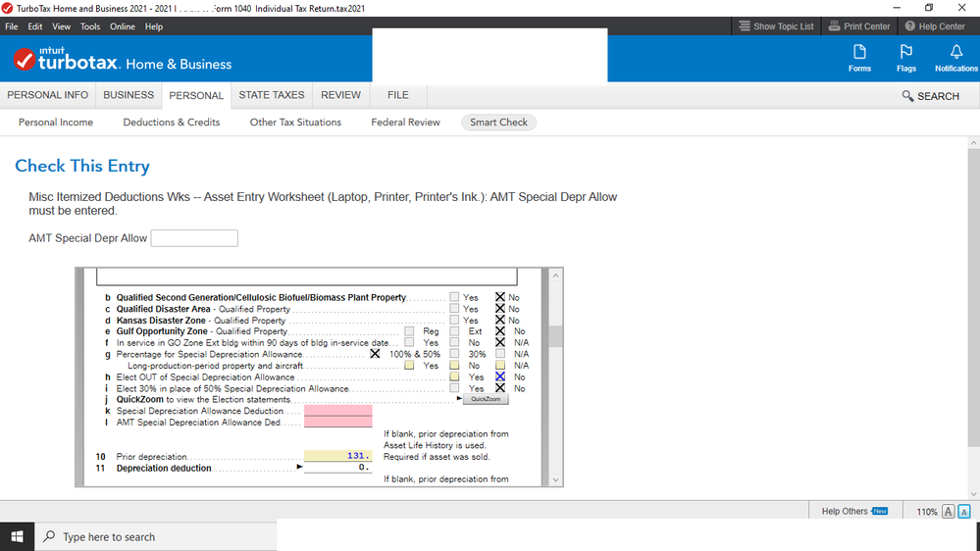Click the main page scrollbar down arrow
The height and width of the screenshot is (551, 980).
974,494
